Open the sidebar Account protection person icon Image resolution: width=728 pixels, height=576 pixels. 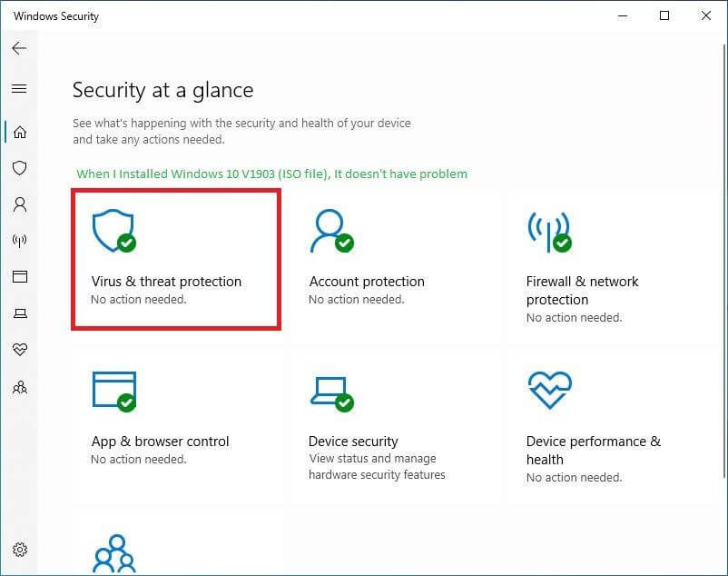(x=19, y=204)
